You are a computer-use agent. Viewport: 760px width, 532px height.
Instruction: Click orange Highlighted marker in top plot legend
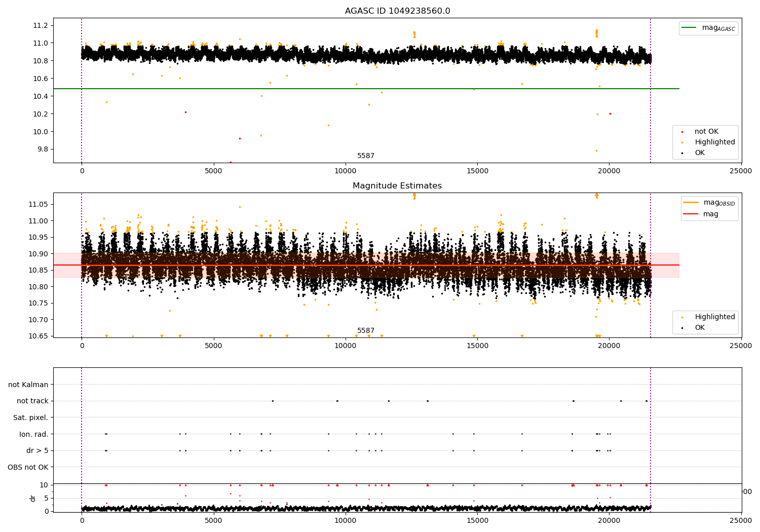[x=682, y=142]
